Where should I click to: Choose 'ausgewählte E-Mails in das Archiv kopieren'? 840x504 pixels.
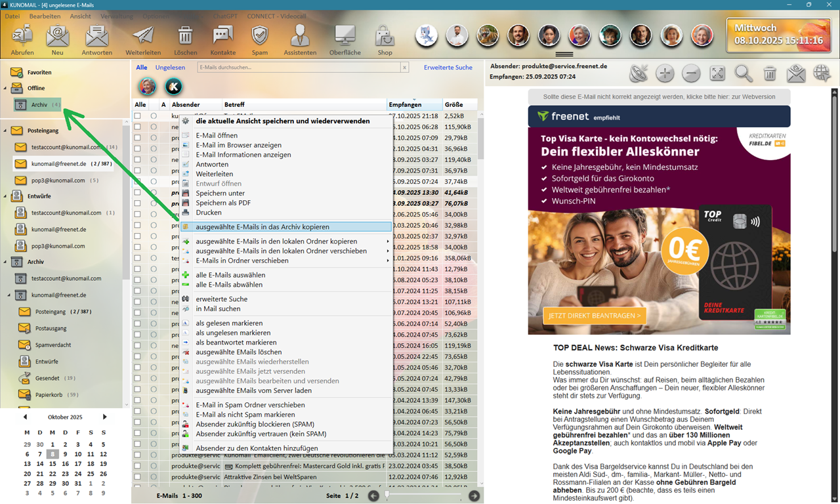262,227
